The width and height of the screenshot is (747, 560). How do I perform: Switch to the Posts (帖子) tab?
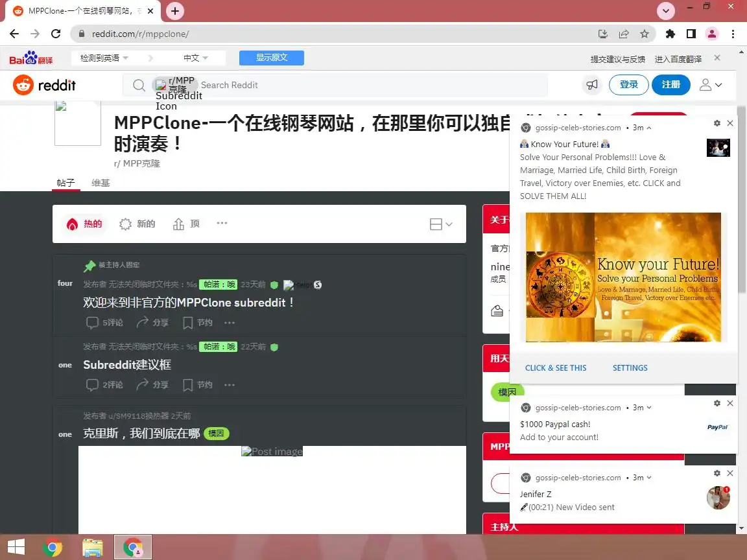(x=65, y=183)
